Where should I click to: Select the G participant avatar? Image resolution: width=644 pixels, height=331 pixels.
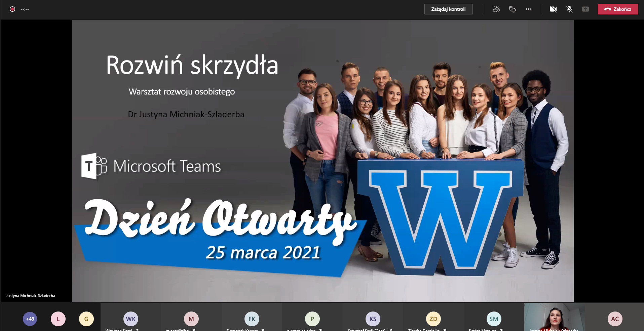(x=86, y=319)
